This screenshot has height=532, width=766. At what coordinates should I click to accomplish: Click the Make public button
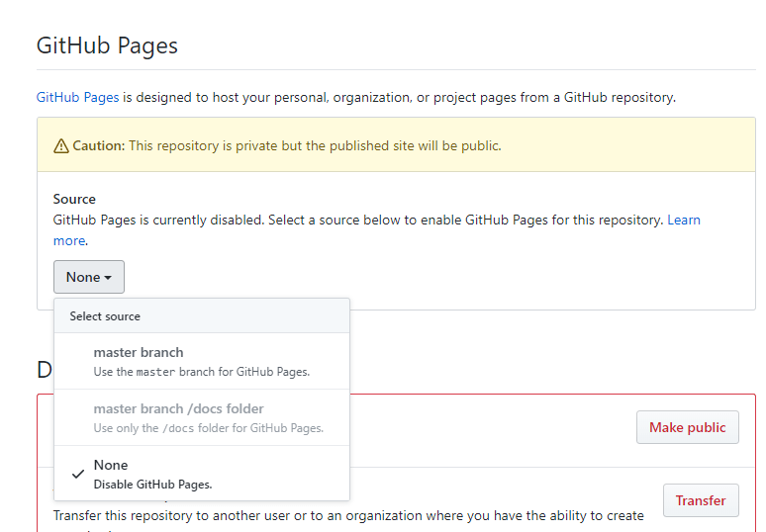(688, 427)
